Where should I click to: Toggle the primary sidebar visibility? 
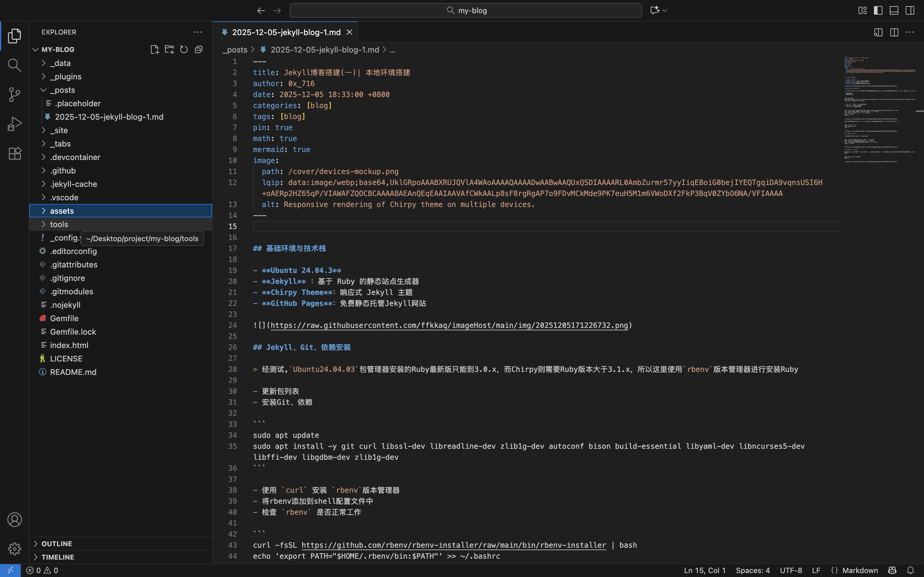[x=878, y=10]
